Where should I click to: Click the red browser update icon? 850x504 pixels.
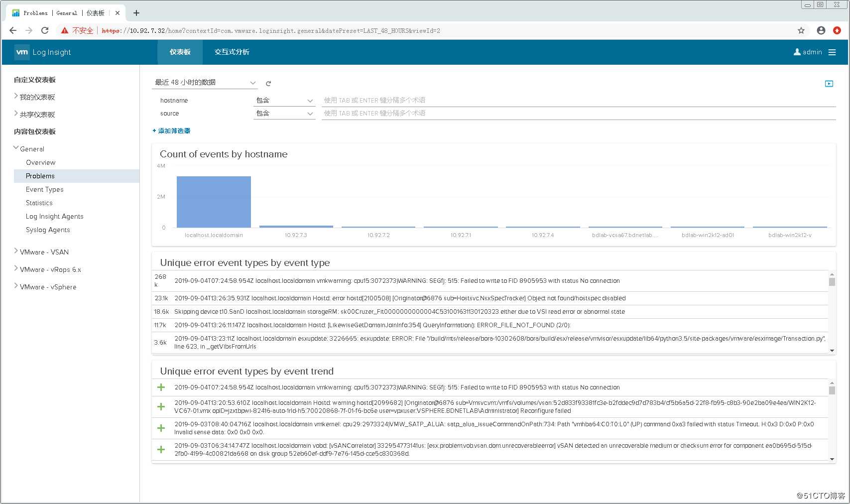tap(837, 30)
